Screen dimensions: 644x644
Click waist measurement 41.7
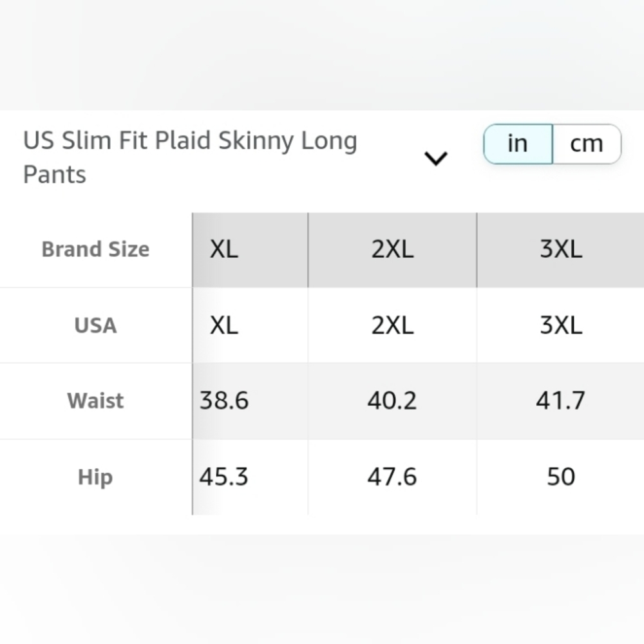click(560, 401)
